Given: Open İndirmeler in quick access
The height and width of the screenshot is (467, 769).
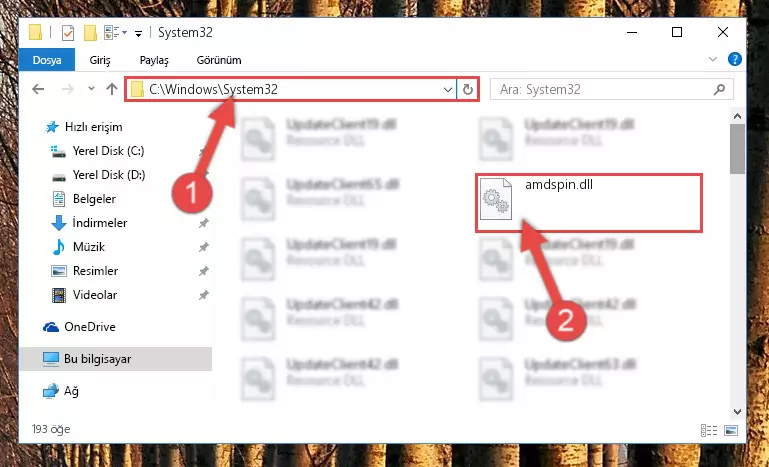Looking at the screenshot, I should click(100, 223).
